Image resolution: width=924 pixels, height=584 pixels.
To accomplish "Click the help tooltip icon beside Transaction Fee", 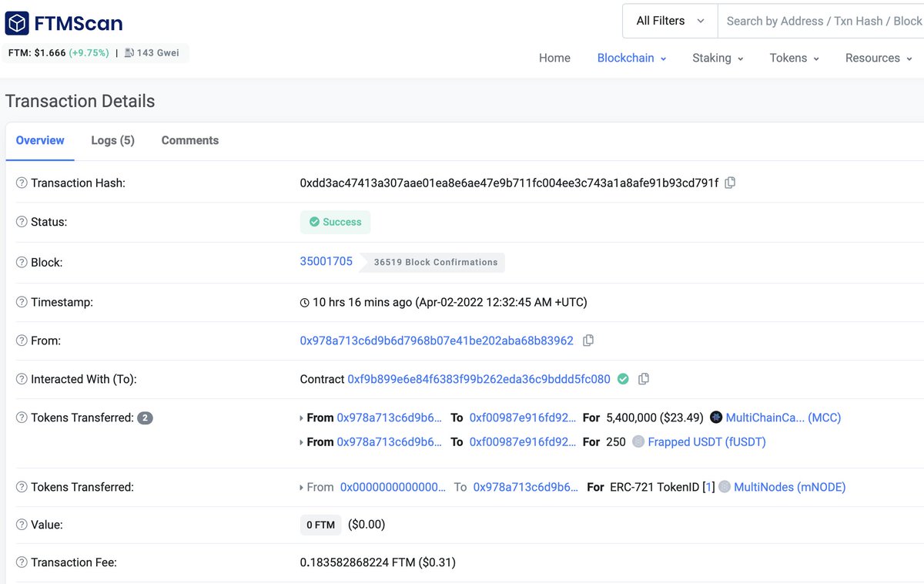I will coord(20,562).
